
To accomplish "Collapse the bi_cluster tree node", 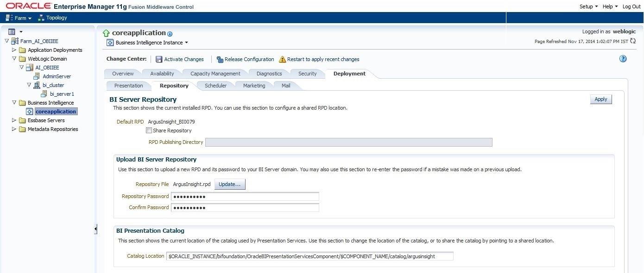I will pyautogui.click(x=29, y=85).
